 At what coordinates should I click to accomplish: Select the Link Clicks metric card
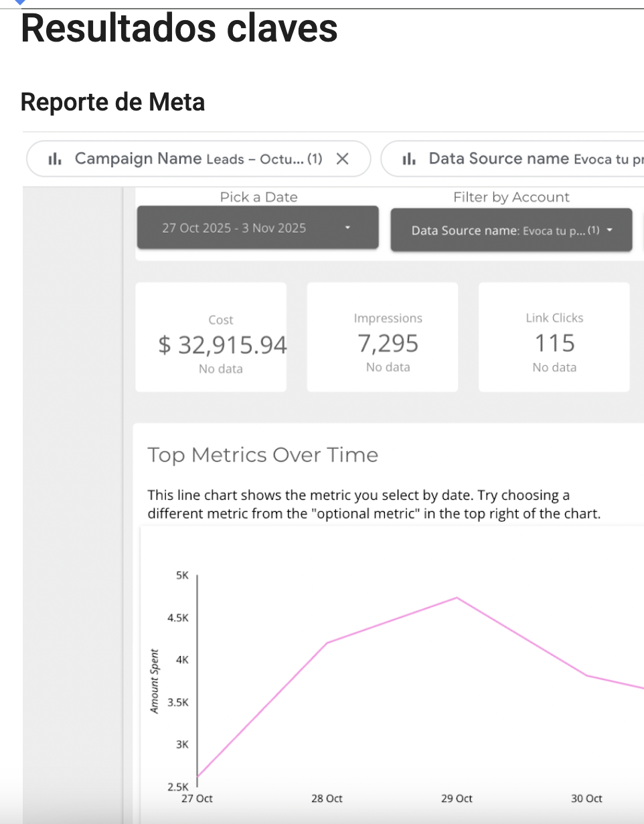pos(554,337)
